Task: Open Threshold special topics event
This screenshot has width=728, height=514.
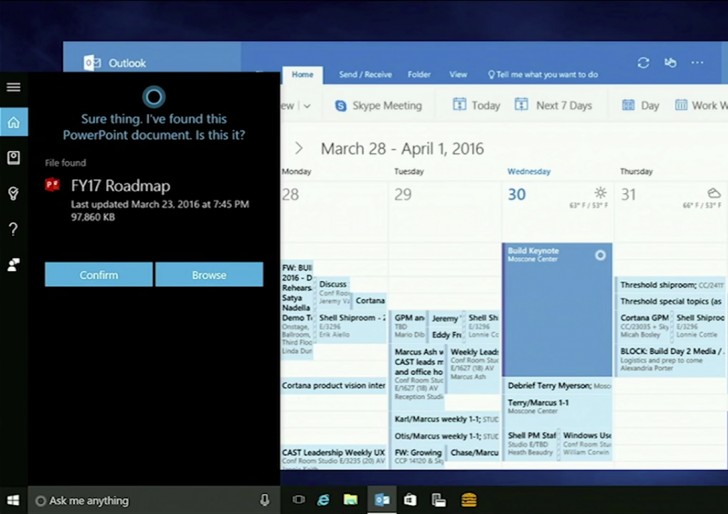Action: click(671, 301)
